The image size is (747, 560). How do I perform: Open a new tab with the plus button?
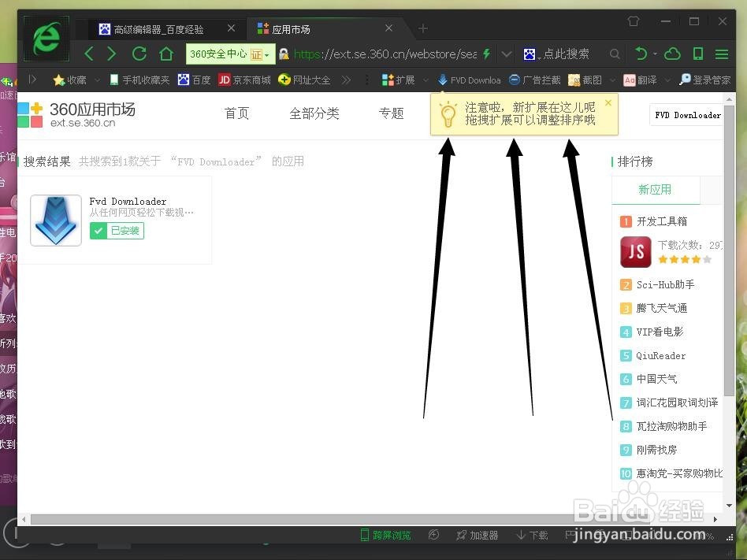(x=423, y=28)
